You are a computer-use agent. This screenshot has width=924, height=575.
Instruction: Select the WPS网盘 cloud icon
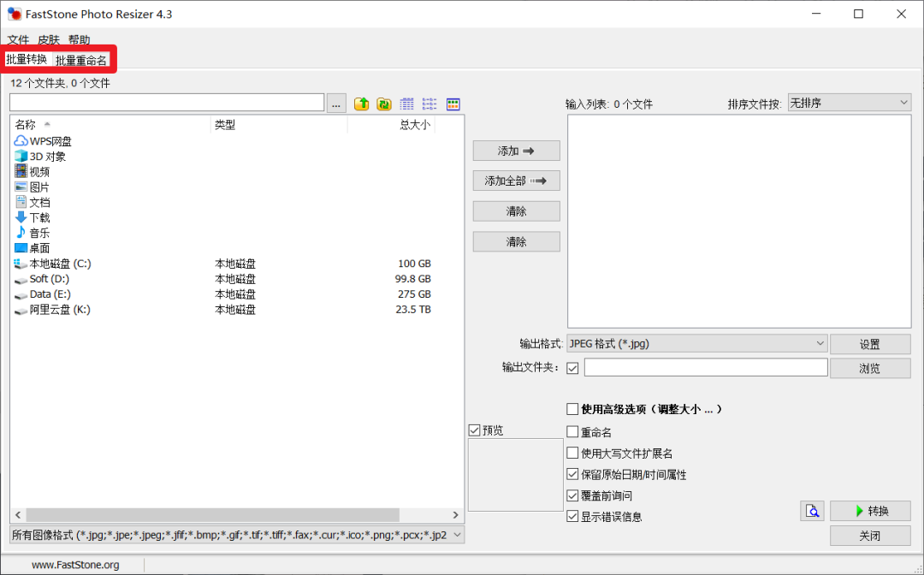[21, 141]
